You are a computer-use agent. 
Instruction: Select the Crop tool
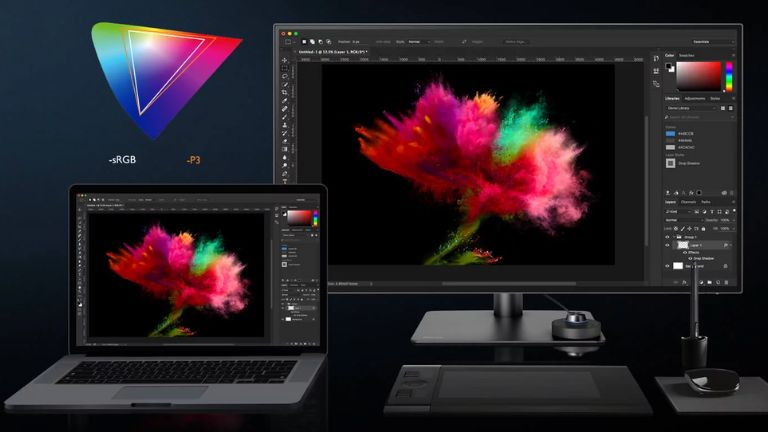tap(285, 93)
